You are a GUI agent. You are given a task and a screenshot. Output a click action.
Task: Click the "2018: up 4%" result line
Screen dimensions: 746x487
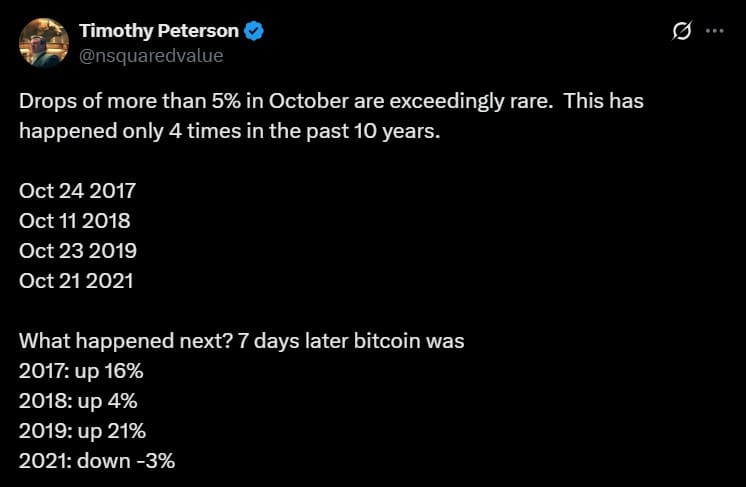78,401
